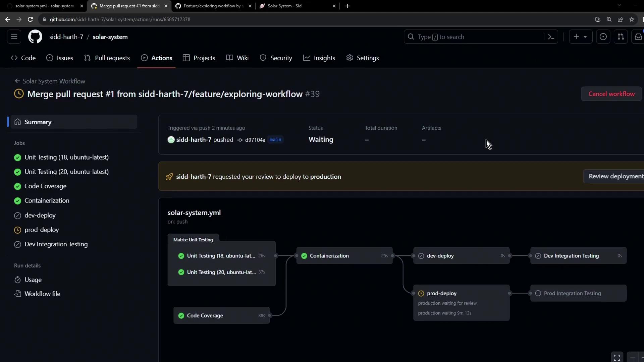644x362 pixels.
Task: Open the notifications inbox icon
Action: [x=638, y=37]
